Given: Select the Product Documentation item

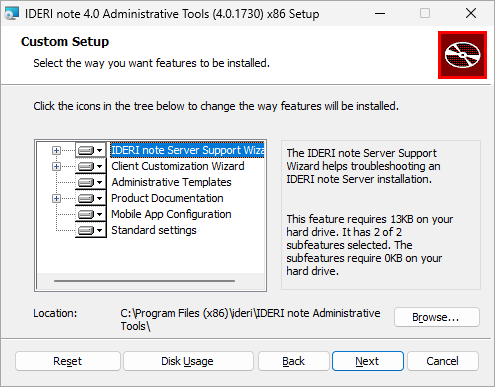Looking at the screenshot, I should pyautogui.click(x=167, y=198).
